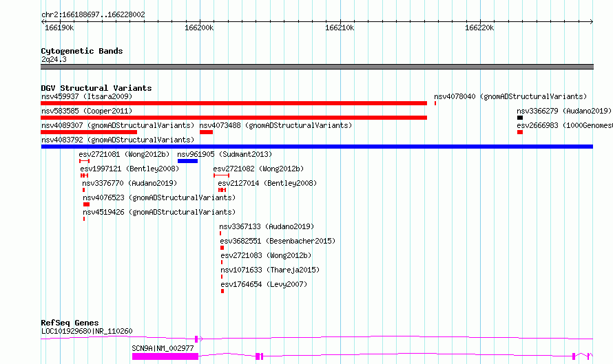Click the red block under nsv4073488
The width and height of the screenshot is (613, 364).
click(x=206, y=132)
